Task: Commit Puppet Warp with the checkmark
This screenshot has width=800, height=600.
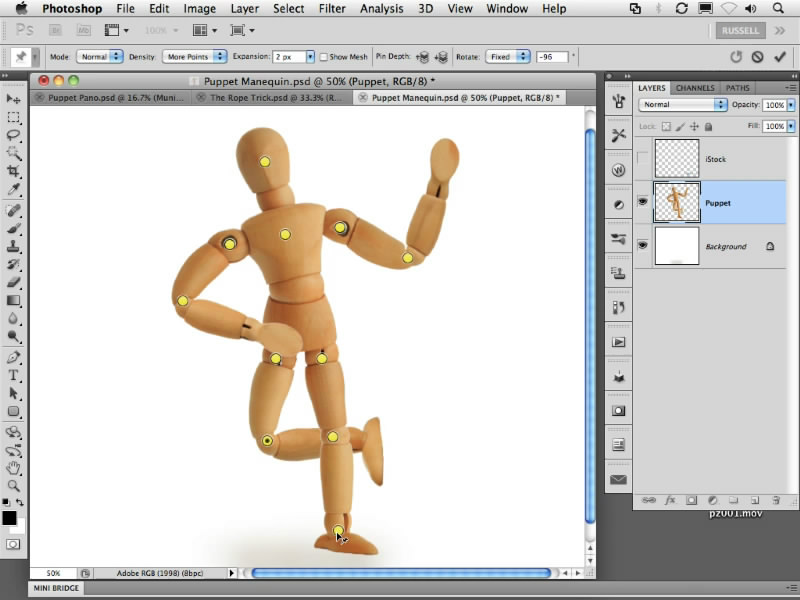Action: point(779,57)
